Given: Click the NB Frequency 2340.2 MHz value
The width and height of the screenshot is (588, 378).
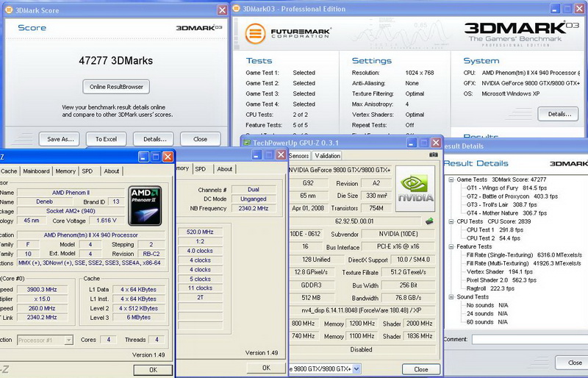Looking at the screenshot, I should [x=254, y=208].
